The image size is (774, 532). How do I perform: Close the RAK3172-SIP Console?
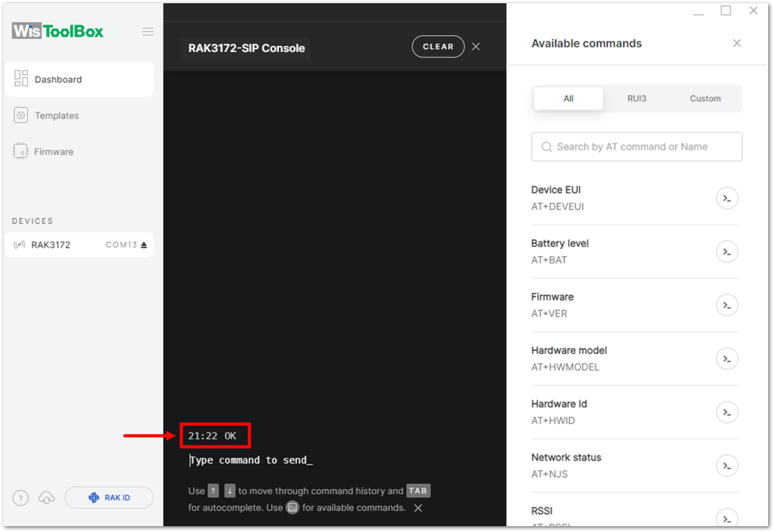[x=476, y=47]
